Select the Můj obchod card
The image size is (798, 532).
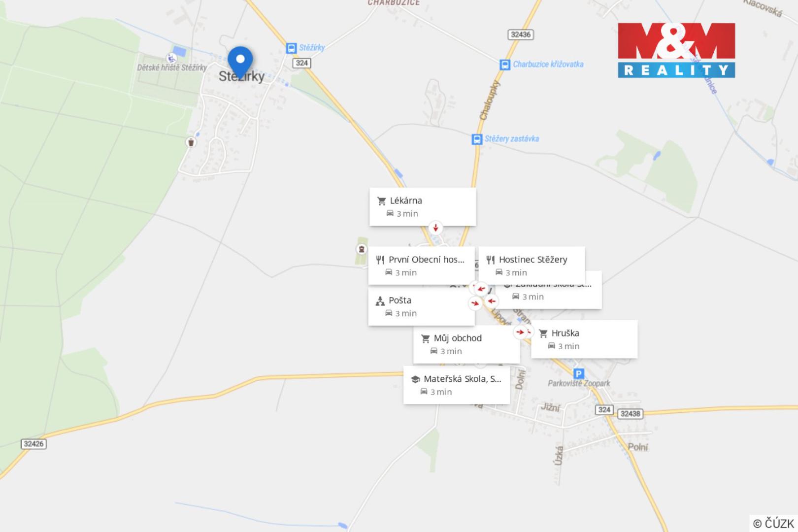[466, 344]
